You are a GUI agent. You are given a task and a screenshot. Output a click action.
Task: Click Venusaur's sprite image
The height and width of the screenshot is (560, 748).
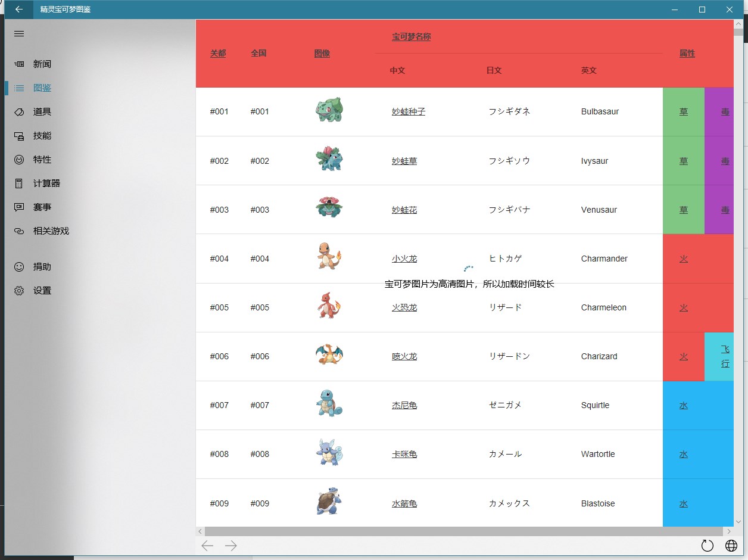click(329, 208)
